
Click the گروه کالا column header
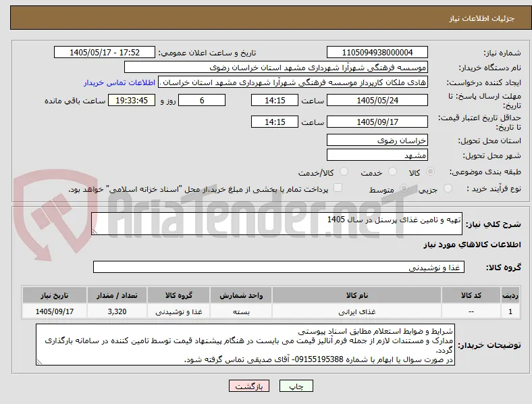tap(178, 295)
